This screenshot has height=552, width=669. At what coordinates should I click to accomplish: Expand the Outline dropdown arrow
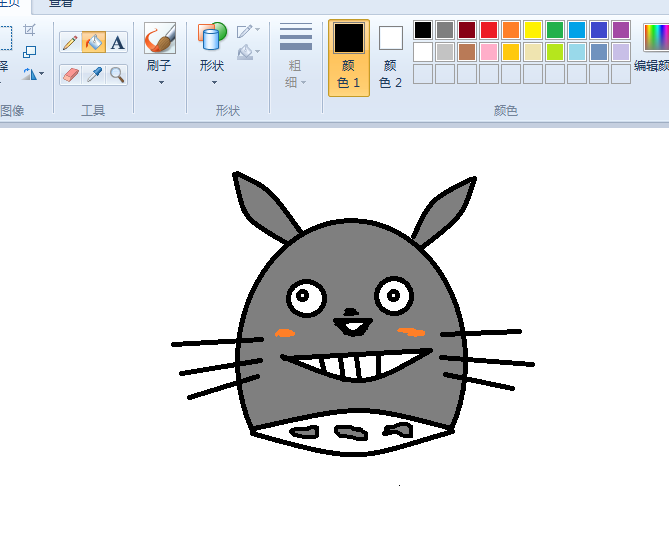click(x=257, y=29)
